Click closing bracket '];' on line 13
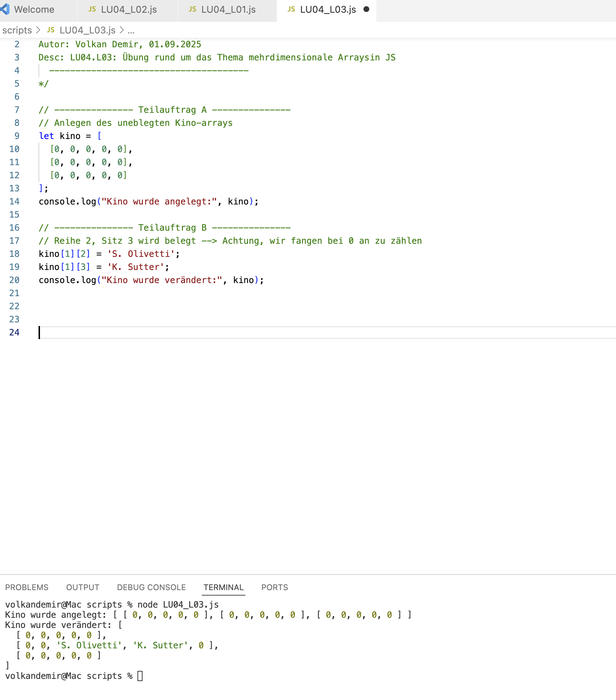616x700 pixels. point(43,188)
